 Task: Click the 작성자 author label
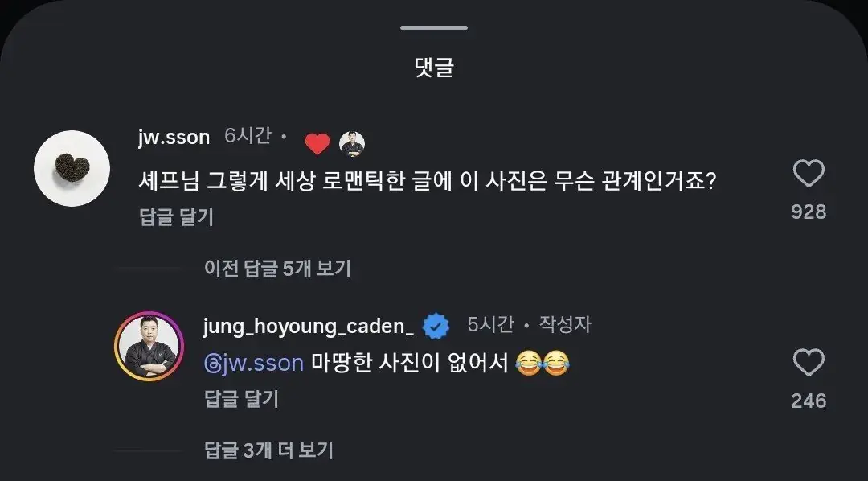pyautogui.click(x=565, y=324)
